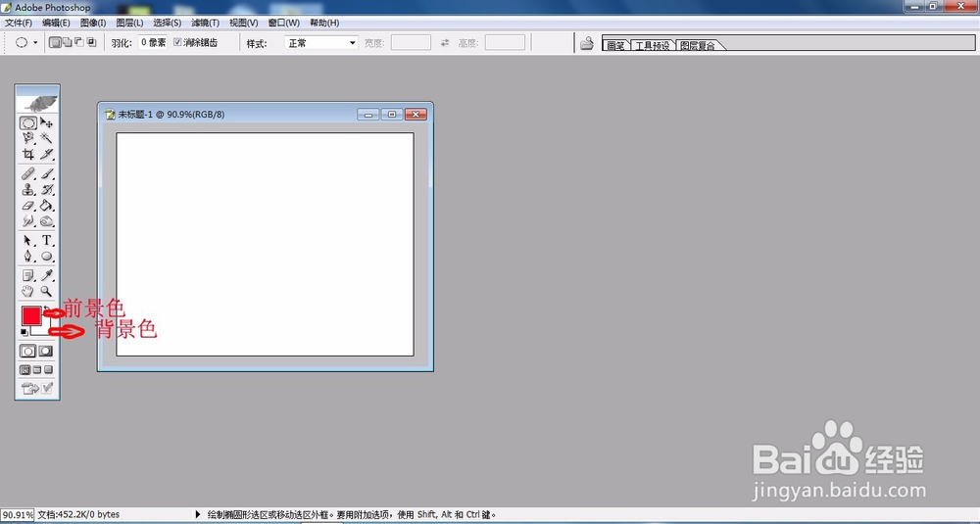Choose Subtract from Selection mode button
Viewport: 980px width, 524px height.
click(x=79, y=42)
